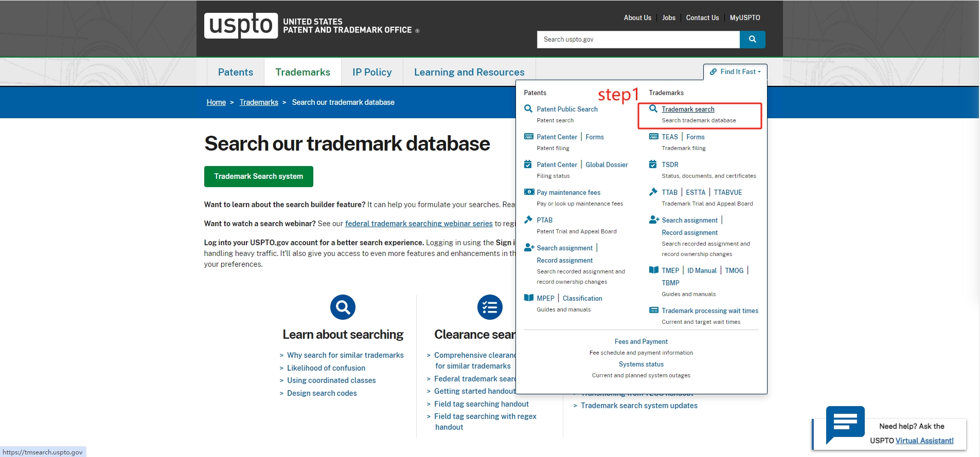This screenshot has width=980, height=457.
Task: Open MyUSPTO from the top menu
Action: coord(744,17)
